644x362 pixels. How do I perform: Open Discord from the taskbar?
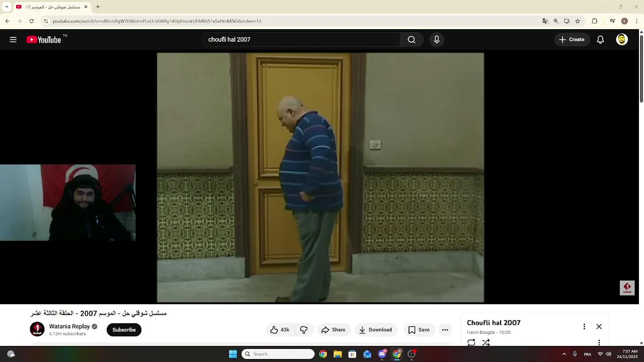click(382, 354)
